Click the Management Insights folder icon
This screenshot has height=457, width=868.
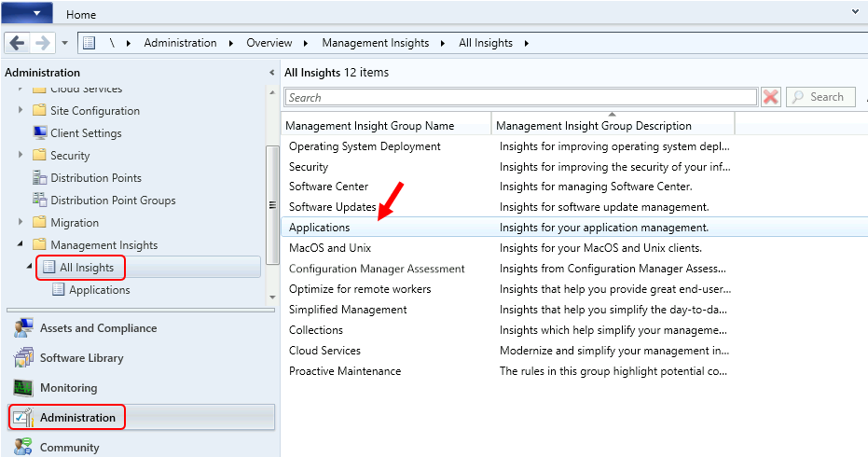(x=39, y=244)
